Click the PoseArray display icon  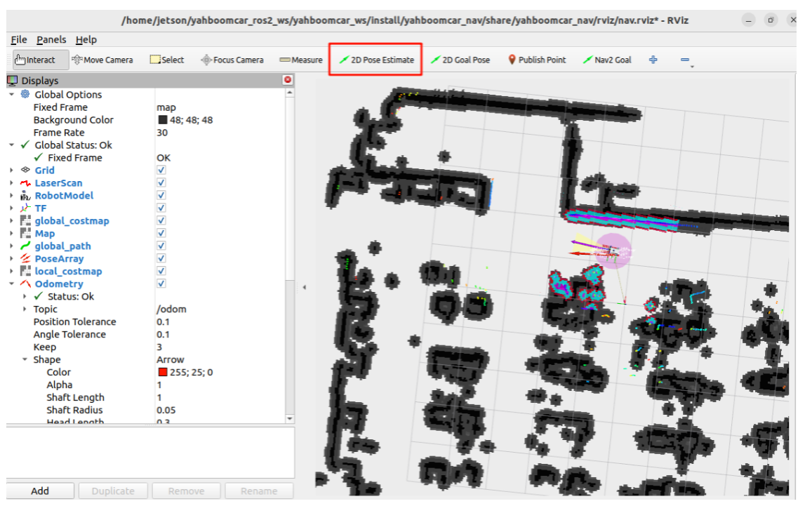(x=25, y=258)
